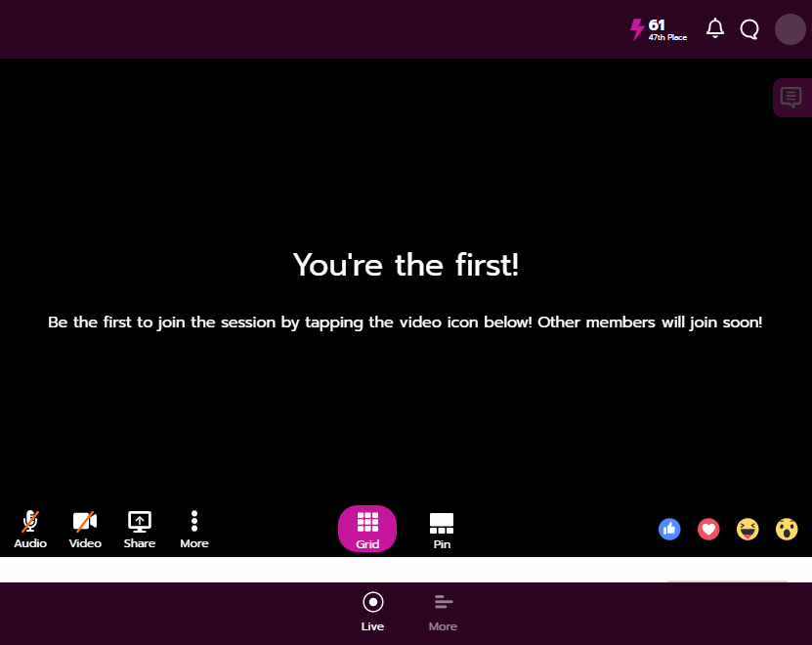
Task: Switch to Pin view layout
Action: click(442, 531)
